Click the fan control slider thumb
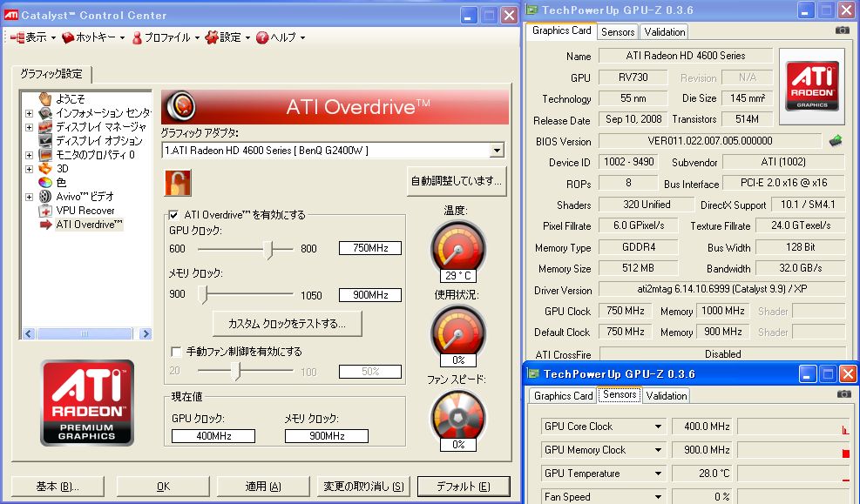860x504 pixels. tap(236, 371)
